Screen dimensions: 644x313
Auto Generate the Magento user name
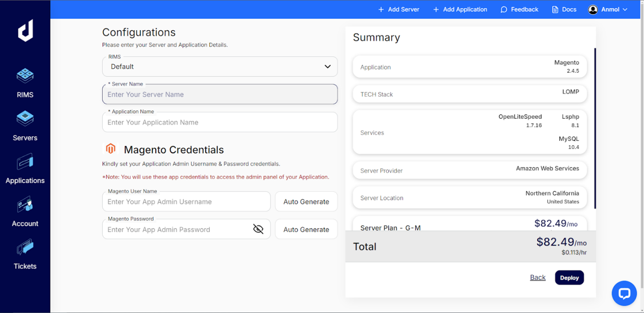click(306, 202)
